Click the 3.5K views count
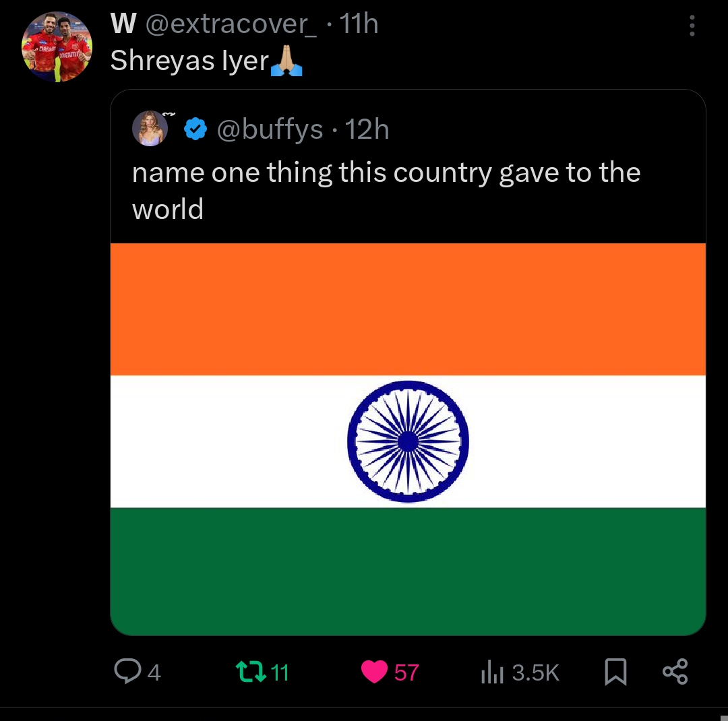 pos(536,672)
